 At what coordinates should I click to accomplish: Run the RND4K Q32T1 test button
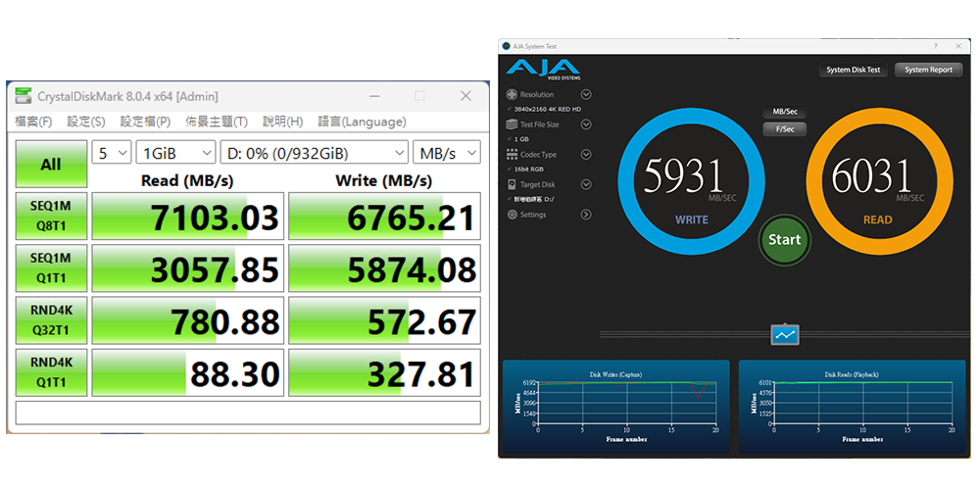click(51, 320)
